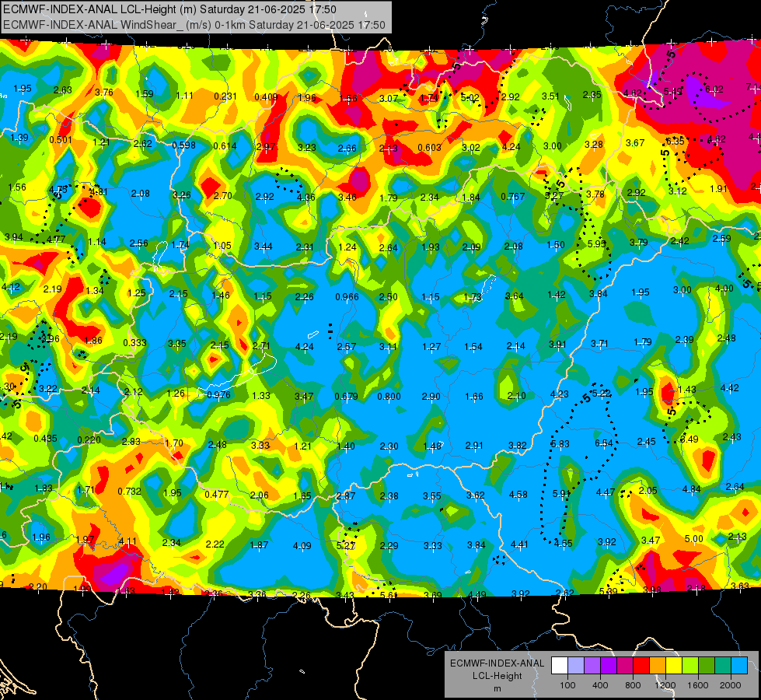Click the 4.81 wind shear value
Screen dimensions: 761x700
point(99,191)
